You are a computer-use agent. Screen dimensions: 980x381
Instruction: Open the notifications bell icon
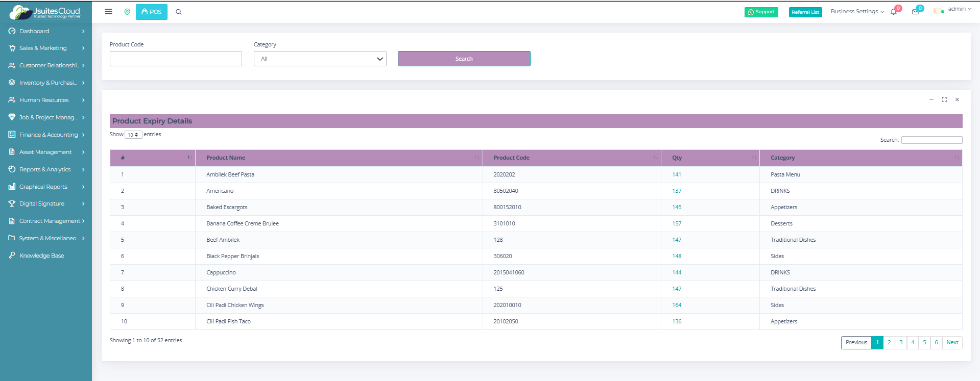tap(894, 12)
